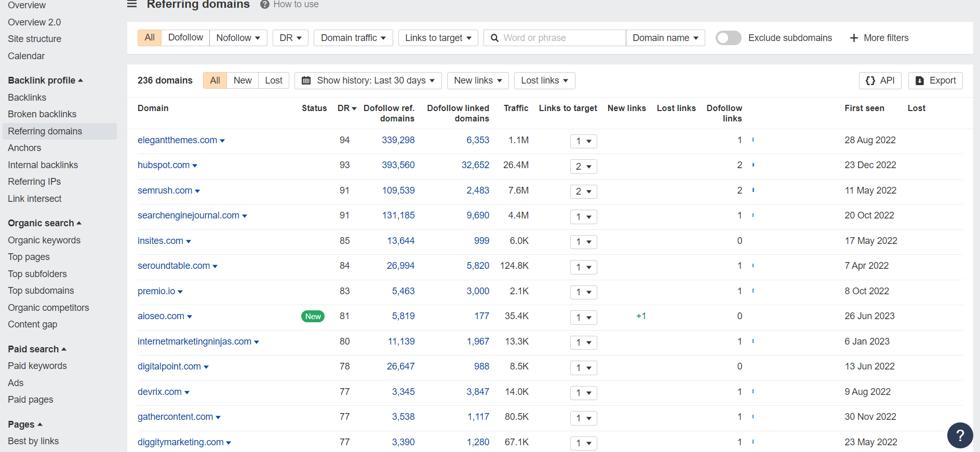This screenshot has width=980, height=452.
Task: Select the Dofollow filter
Action: (x=185, y=37)
